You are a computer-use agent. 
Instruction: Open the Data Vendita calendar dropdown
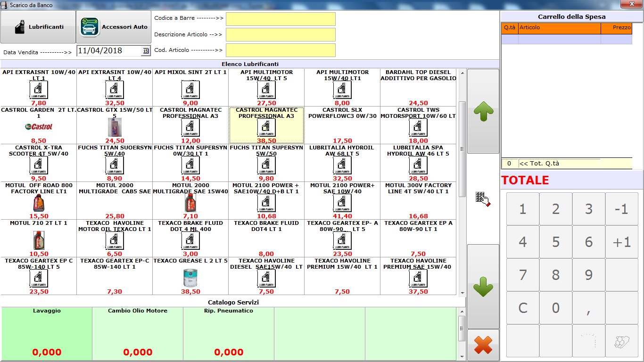point(146,51)
